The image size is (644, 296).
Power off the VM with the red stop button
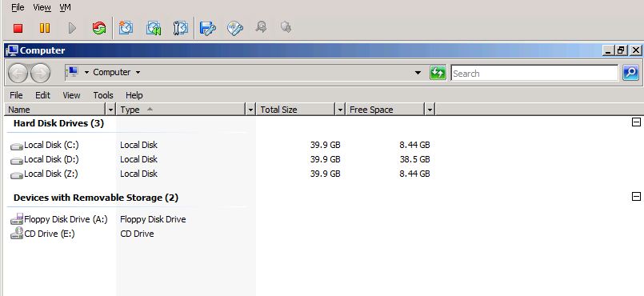coord(18,28)
